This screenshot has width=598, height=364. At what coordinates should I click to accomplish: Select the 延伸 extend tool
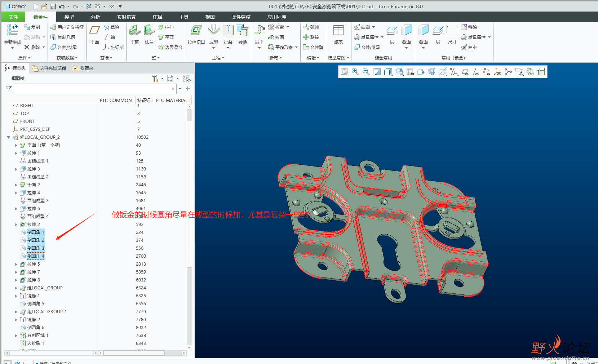pyautogui.click(x=311, y=27)
